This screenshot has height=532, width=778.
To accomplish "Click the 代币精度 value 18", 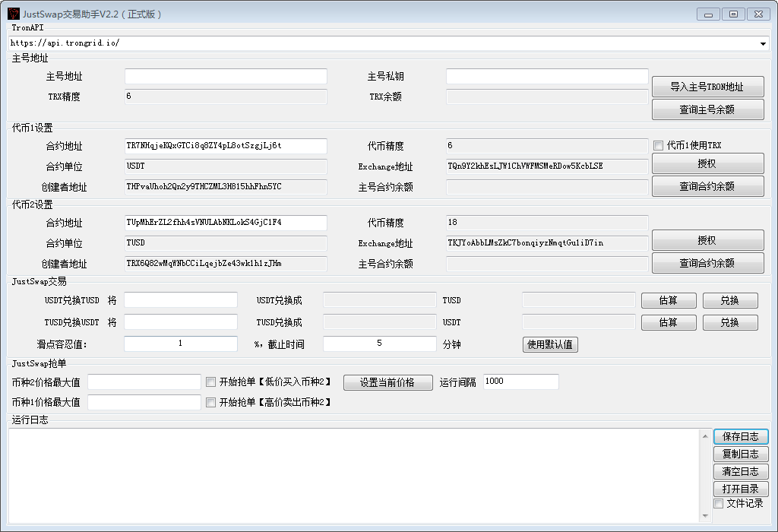I will [x=547, y=223].
